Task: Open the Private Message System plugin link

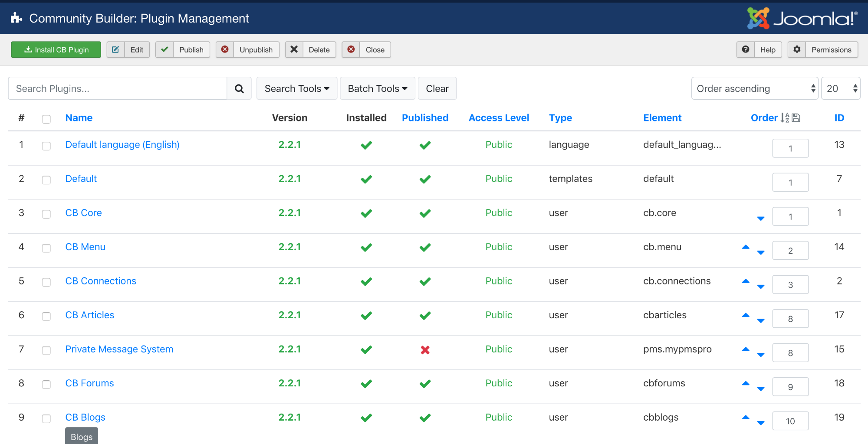Action: 119,349
